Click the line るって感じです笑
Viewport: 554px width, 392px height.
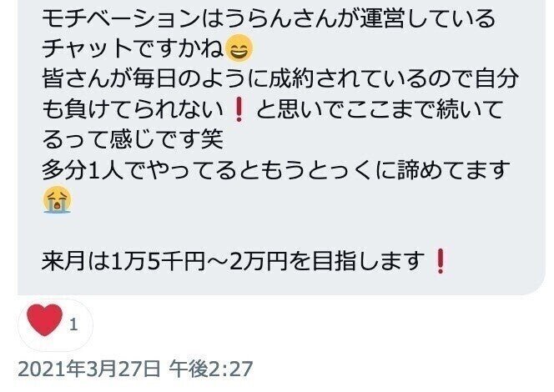133,139
